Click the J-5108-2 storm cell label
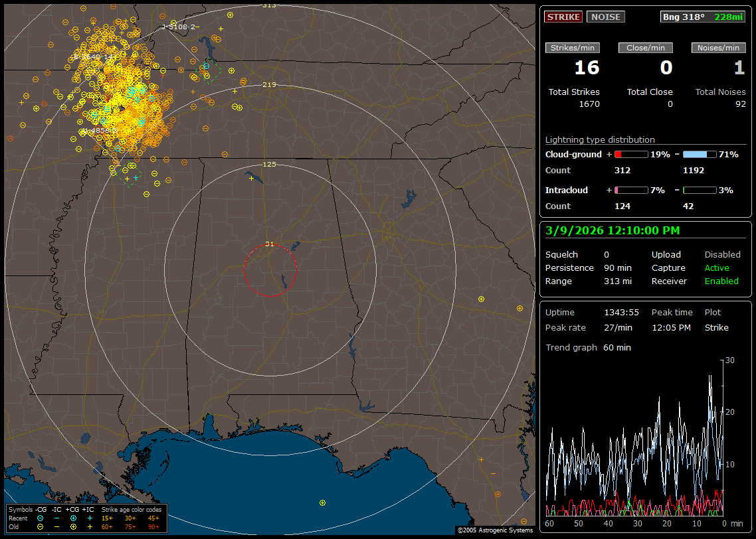The width and height of the screenshot is (756, 539). (179, 27)
